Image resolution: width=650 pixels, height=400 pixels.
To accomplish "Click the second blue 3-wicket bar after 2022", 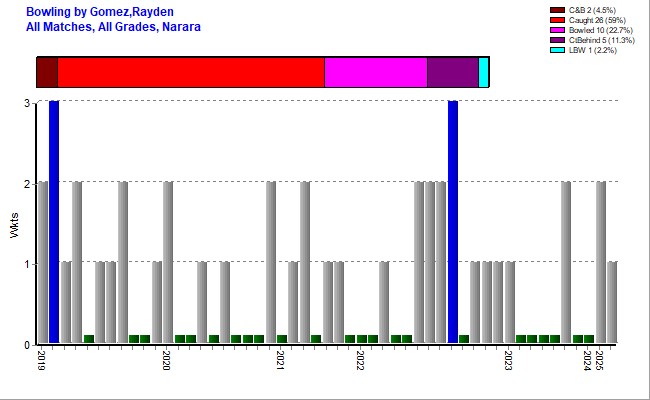I will click(x=453, y=222).
